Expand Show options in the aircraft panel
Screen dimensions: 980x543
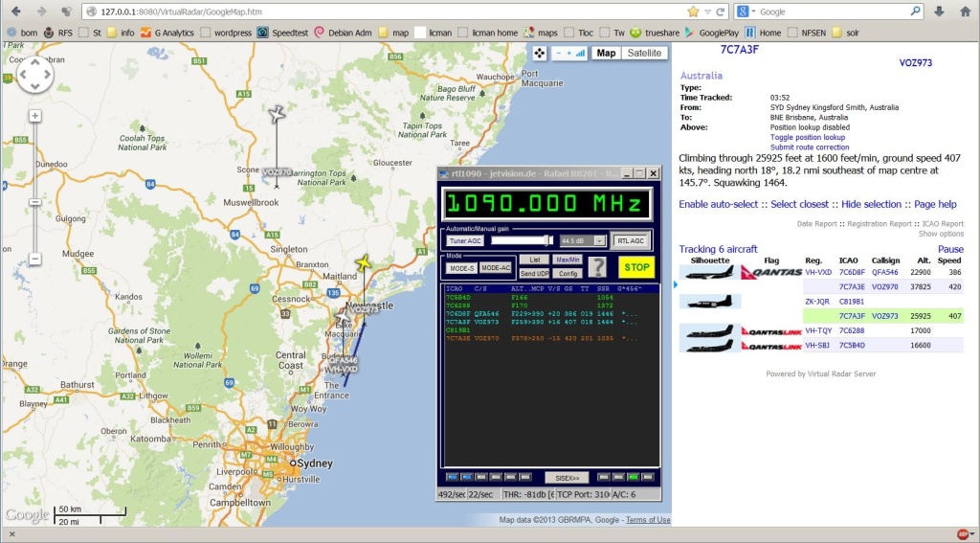point(941,234)
